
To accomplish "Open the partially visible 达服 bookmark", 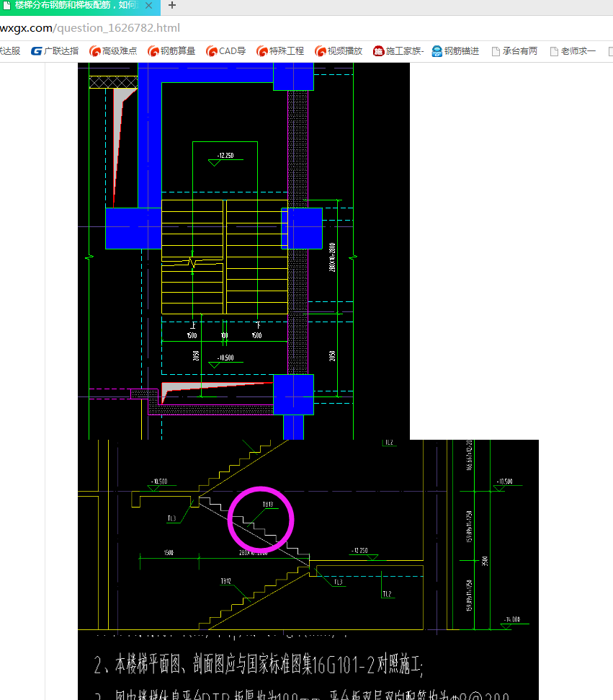I will click(x=10, y=51).
